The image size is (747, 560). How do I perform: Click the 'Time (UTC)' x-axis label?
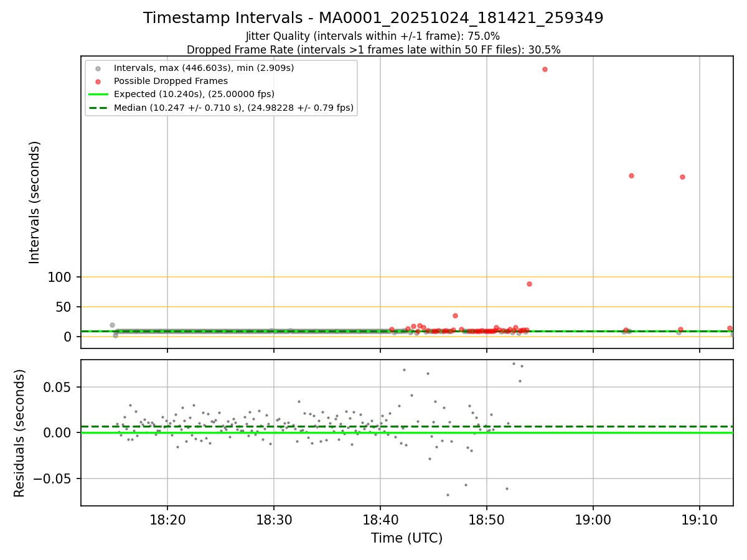[407, 538]
